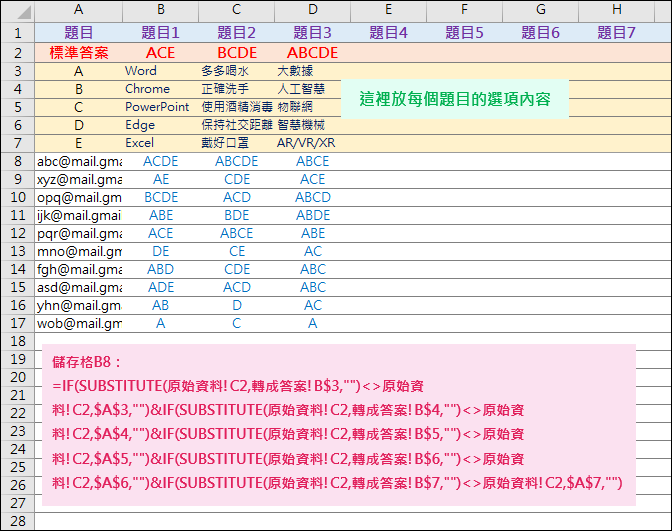Click the ABCD answer in row 10
The image size is (672, 531).
(x=312, y=197)
